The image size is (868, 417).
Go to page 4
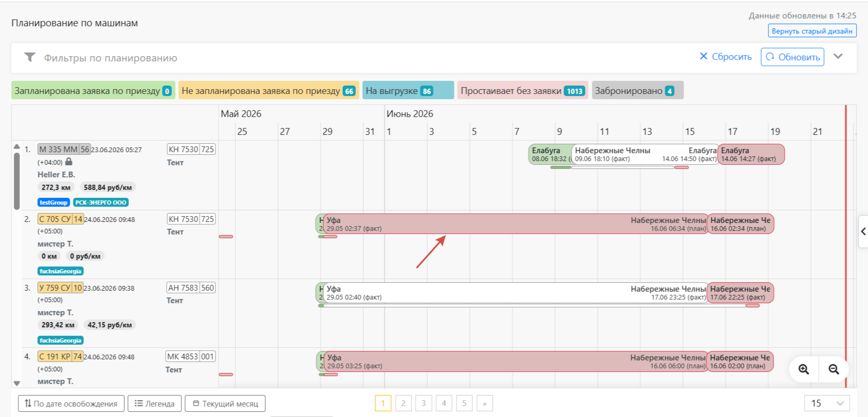(444, 403)
